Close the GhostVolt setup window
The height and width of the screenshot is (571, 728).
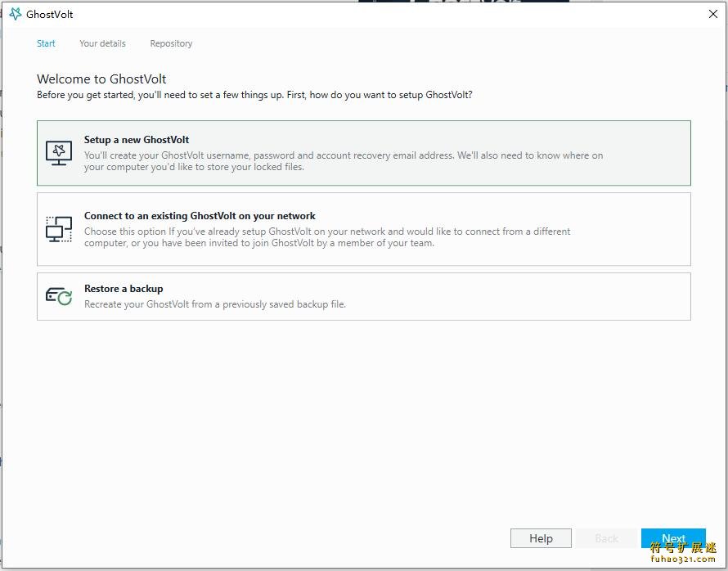[713, 14]
